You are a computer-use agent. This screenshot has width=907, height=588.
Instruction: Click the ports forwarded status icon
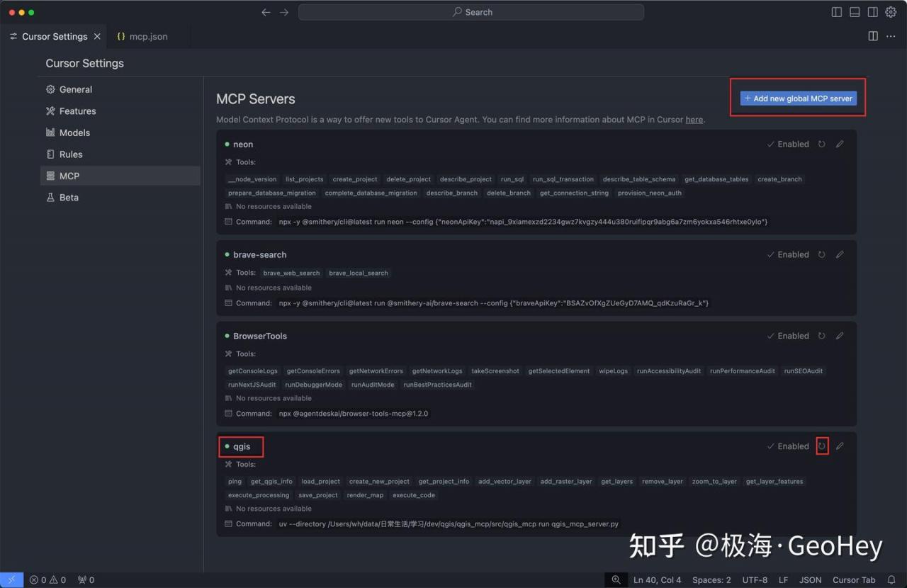click(x=86, y=579)
